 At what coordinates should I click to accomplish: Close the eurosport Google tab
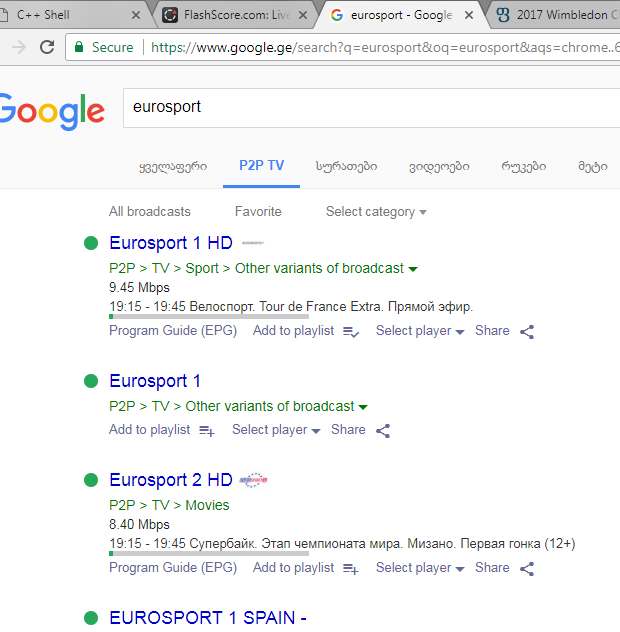tap(469, 15)
